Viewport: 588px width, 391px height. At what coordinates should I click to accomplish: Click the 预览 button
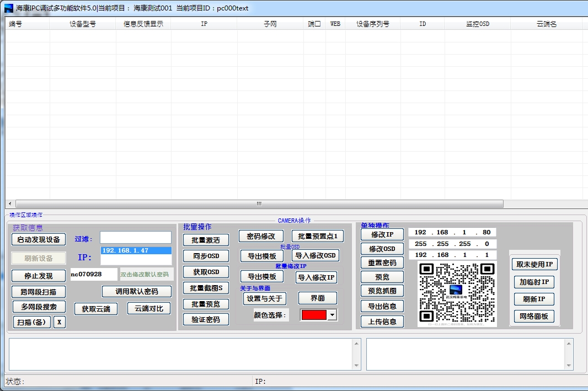[382, 277]
